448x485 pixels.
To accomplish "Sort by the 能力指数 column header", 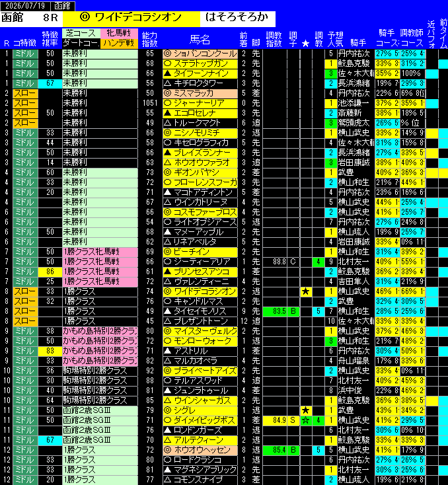I will [150, 39].
